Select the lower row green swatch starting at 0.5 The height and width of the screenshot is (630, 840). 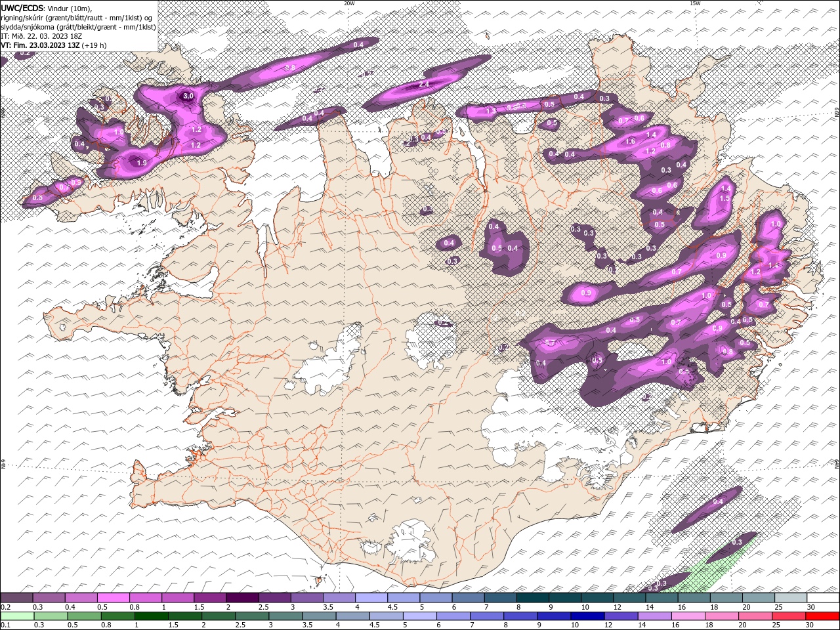pyautogui.click(x=83, y=616)
